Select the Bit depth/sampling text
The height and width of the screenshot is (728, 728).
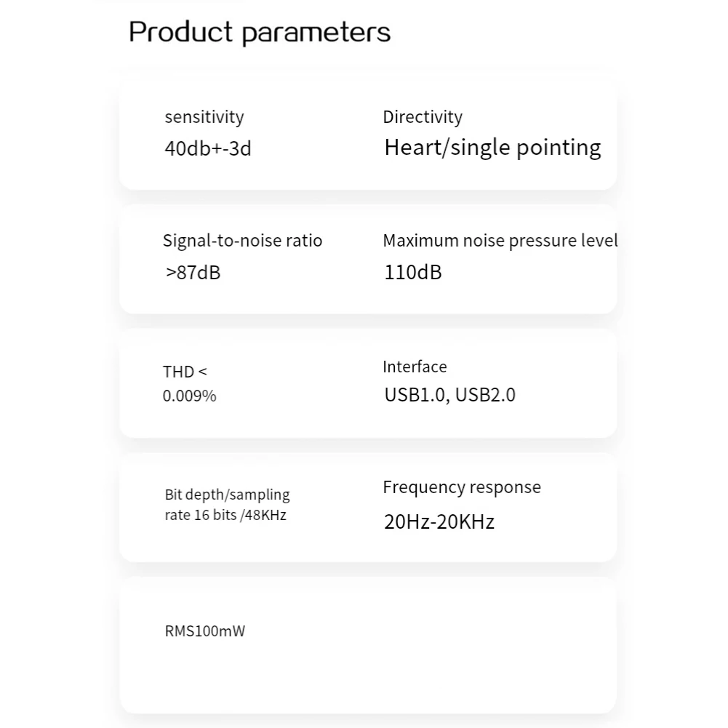coord(227,495)
